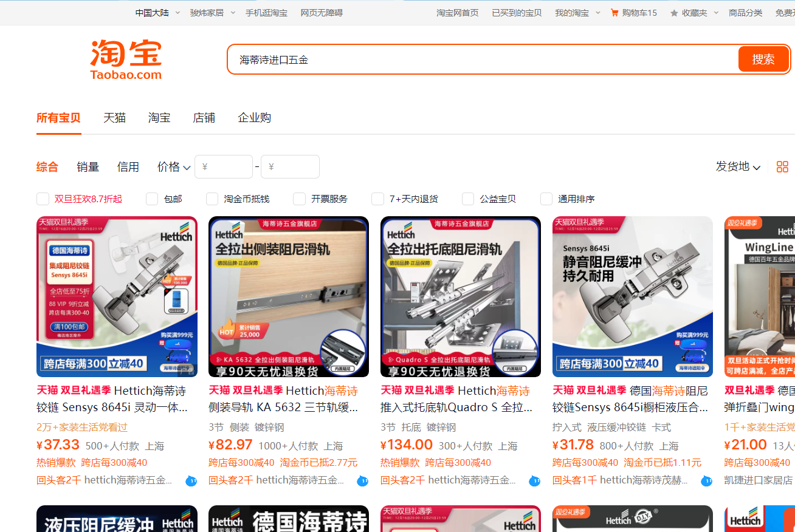Viewport: 795px width, 532px height.
Task: Switch to the 天猫 tab
Action: click(114, 118)
